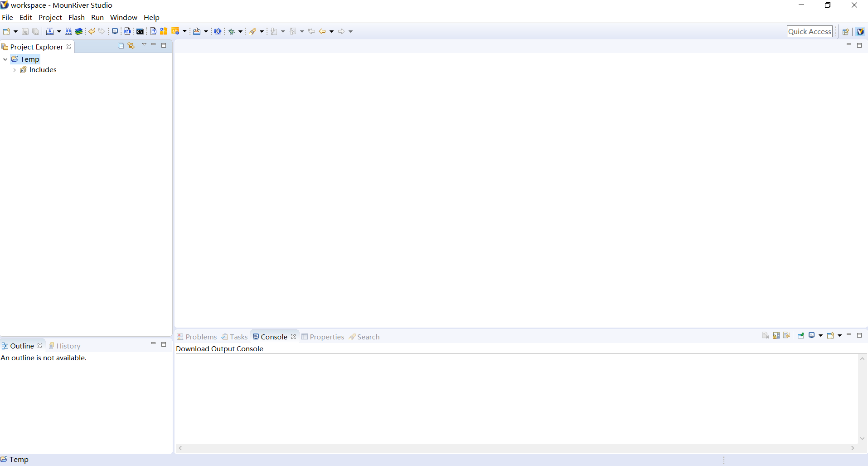Switch to the History tab
The image size is (868, 466).
tap(68, 345)
